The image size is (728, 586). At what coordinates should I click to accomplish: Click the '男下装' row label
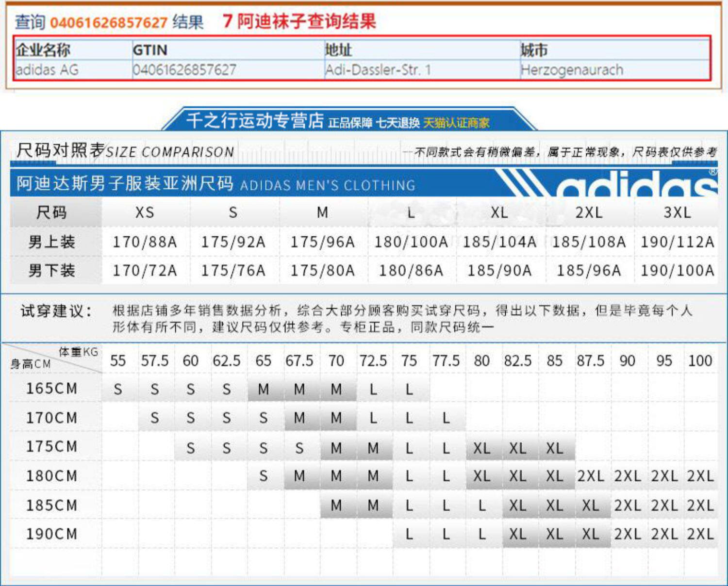(x=52, y=270)
